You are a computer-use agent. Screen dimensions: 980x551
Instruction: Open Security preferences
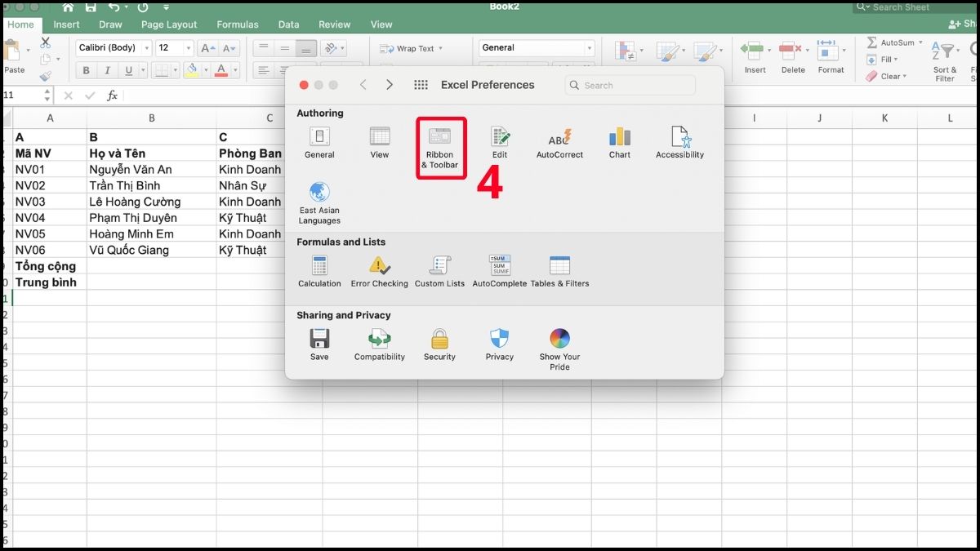point(439,344)
